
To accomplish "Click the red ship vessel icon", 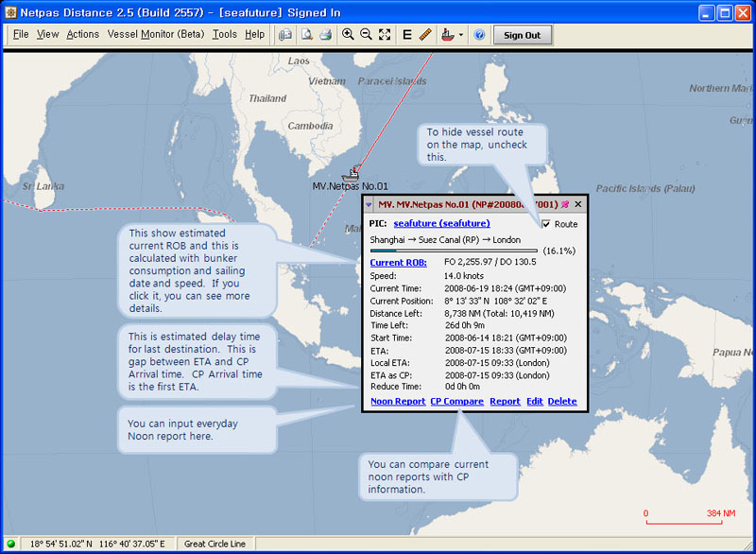I will click(448, 35).
